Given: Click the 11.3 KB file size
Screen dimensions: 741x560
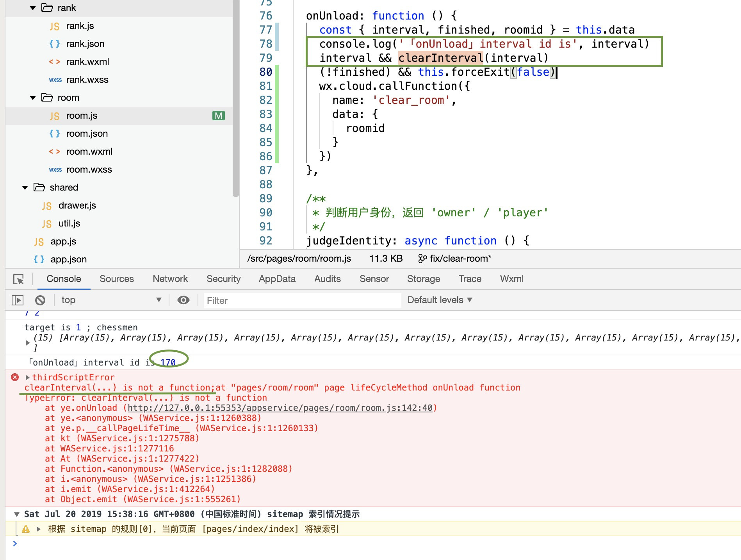Looking at the screenshot, I should click(x=386, y=259).
